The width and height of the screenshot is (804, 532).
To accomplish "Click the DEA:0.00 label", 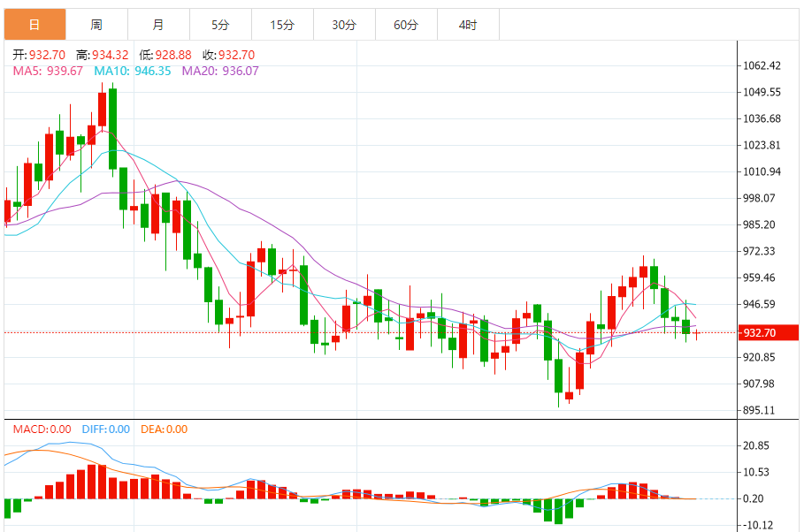I will (165, 429).
